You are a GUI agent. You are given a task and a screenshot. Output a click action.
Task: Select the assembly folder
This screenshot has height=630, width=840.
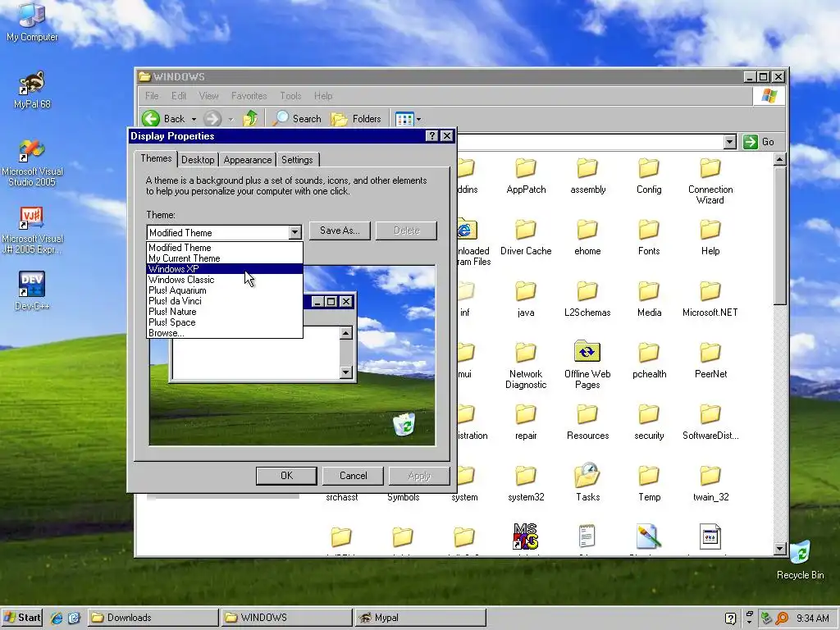point(587,177)
